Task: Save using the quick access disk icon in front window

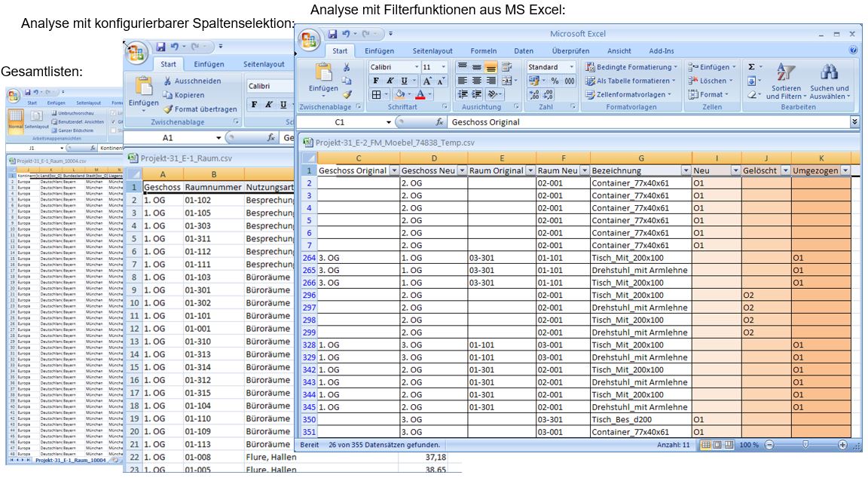Action: tap(332, 34)
